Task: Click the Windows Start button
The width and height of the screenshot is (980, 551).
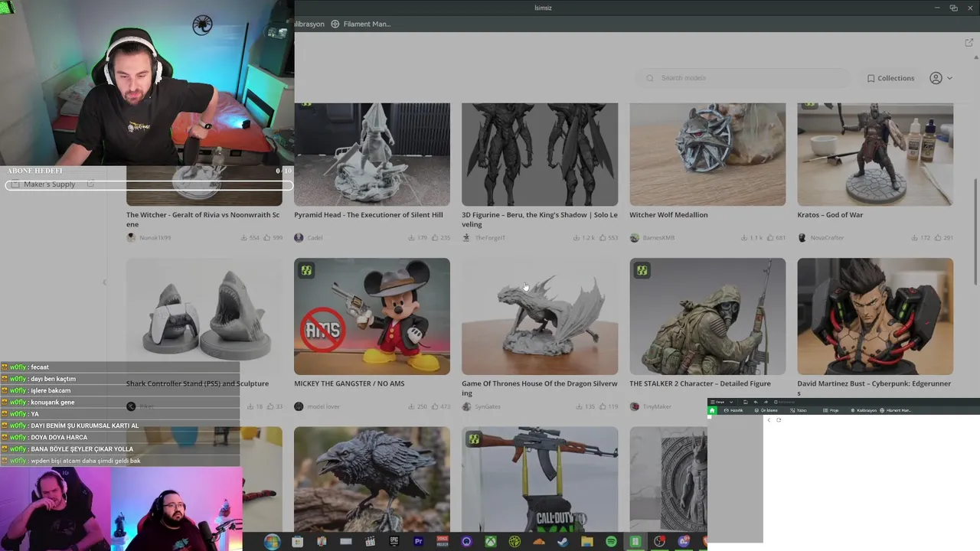Action: 272,542
